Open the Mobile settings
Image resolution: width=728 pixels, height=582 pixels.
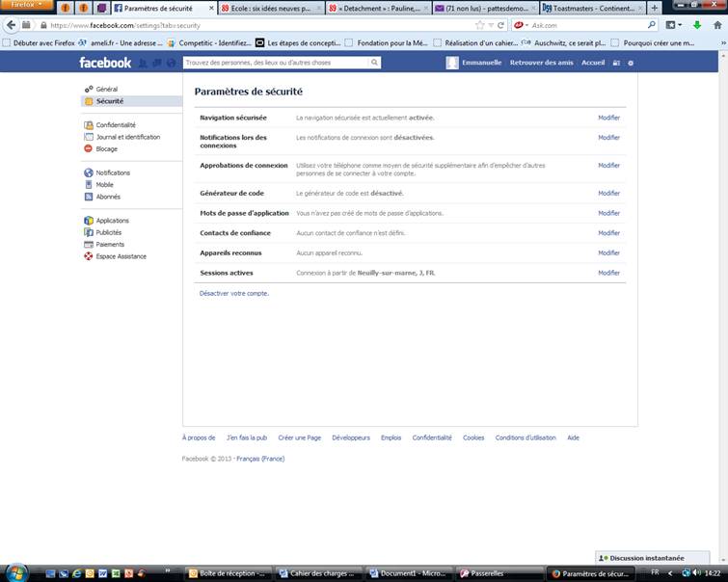coord(104,185)
